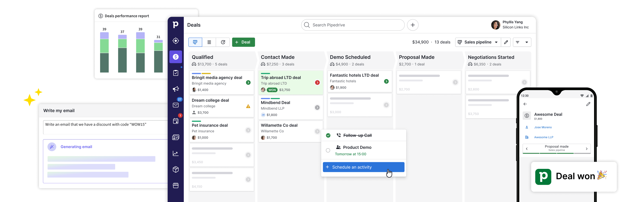Click Schedule an activity button

coord(363,167)
